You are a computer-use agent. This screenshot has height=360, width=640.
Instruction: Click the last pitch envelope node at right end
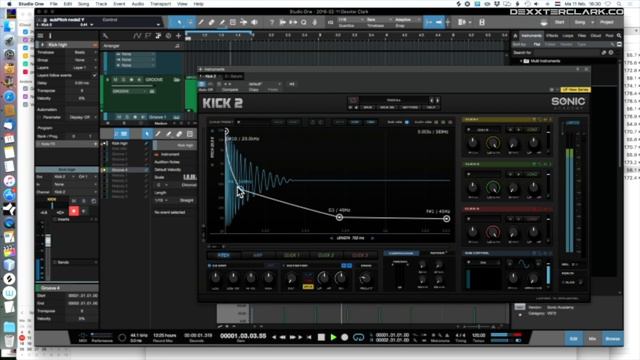point(447,219)
